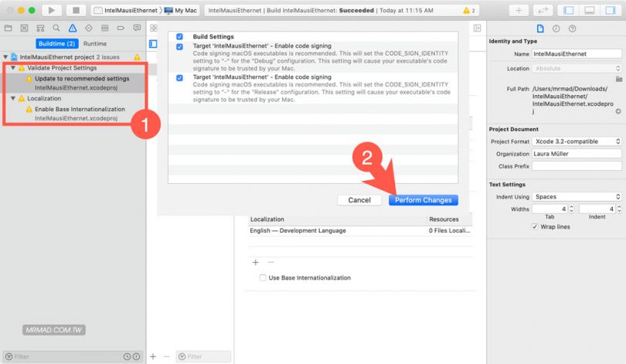Click the add editor split icon
Viewport: 626px width, 364px height.
pyautogui.click(x=477, y=28)
